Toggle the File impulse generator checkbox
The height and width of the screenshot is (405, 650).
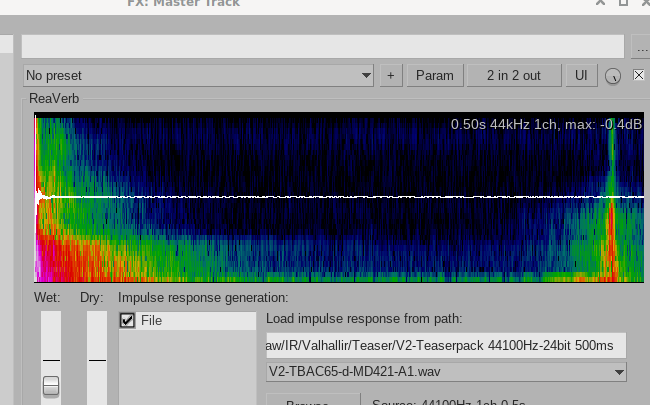point(127,320)
